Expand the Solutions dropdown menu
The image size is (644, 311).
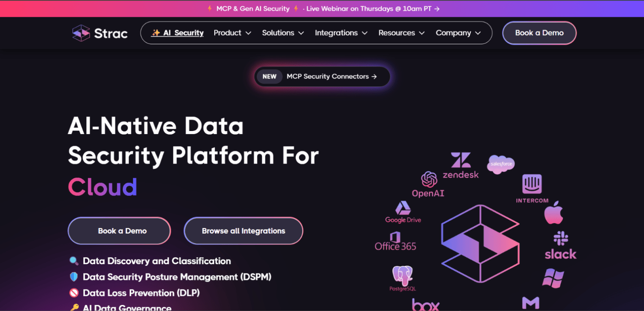(x=283, y=33)
